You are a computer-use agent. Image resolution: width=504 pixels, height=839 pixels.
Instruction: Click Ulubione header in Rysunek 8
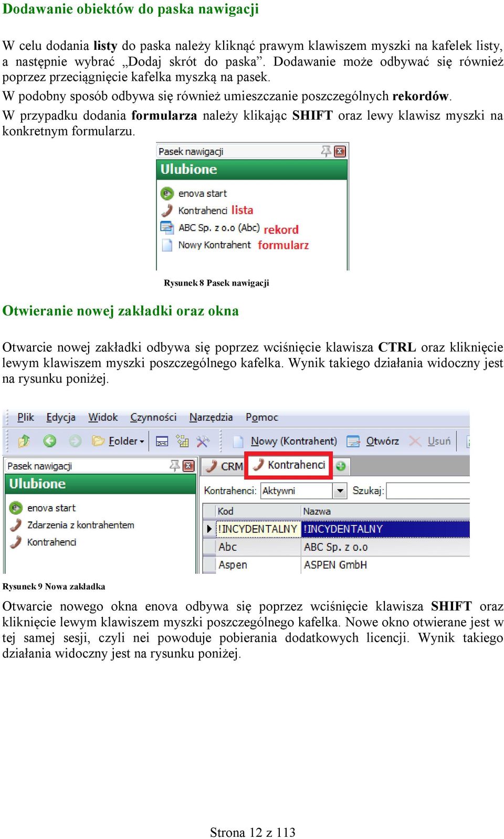click(x=252, y=169)
